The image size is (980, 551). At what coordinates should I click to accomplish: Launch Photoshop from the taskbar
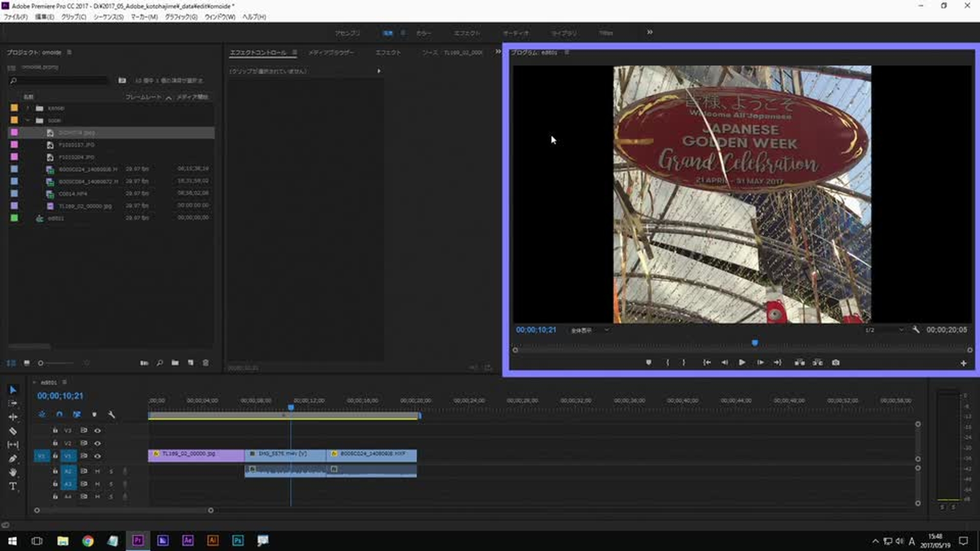coord(238,540)
